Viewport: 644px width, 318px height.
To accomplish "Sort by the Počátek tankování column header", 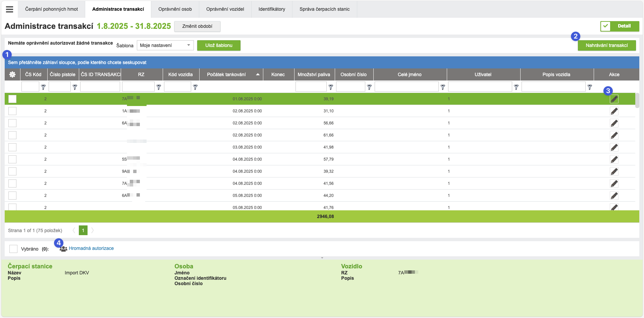I will (226, 74).
